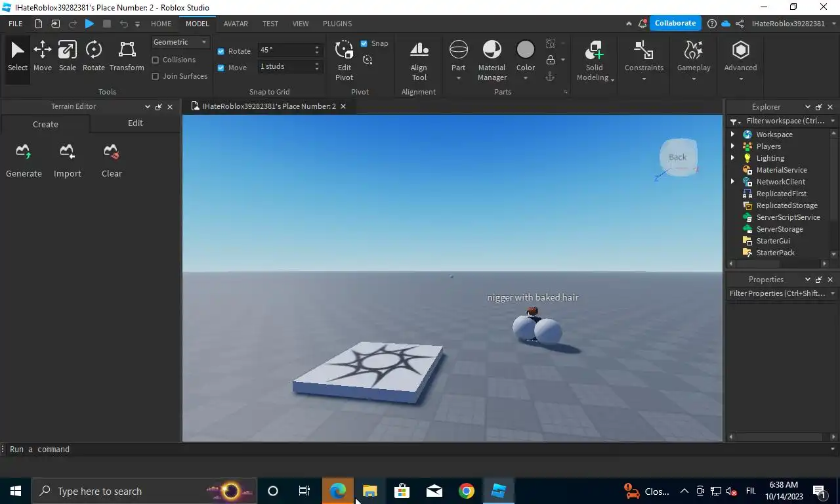Toggle the Rotate snap checkbox
Image resolution: width=840 pixels, height=504 pixels.
(x=220, y=51)
